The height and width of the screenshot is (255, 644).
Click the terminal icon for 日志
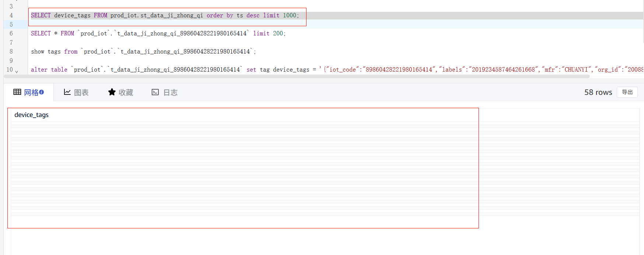click(155, 92)
